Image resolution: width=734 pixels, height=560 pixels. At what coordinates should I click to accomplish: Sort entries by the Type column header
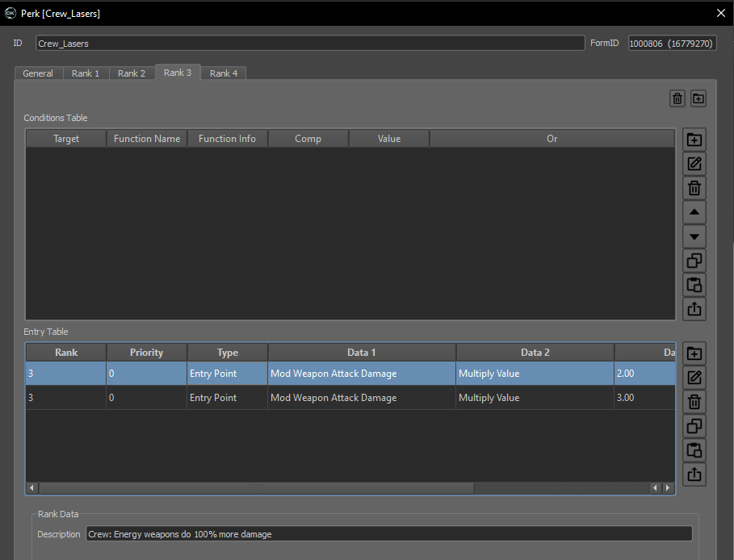228,353
